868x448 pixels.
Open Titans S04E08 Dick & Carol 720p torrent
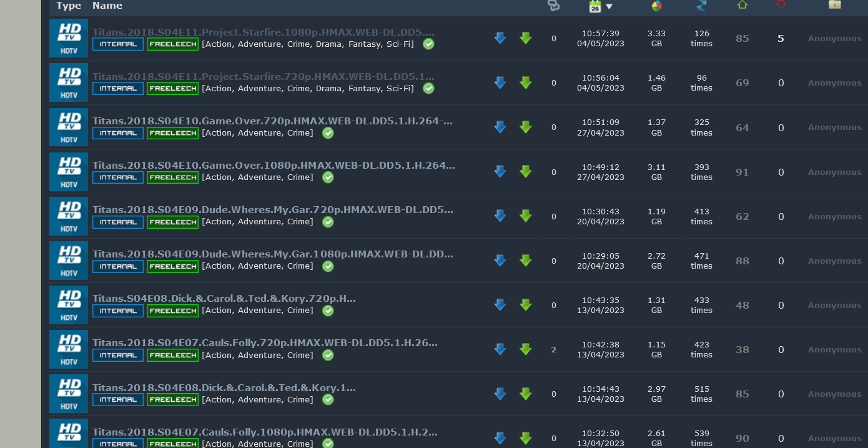click(x=224, y=299)
